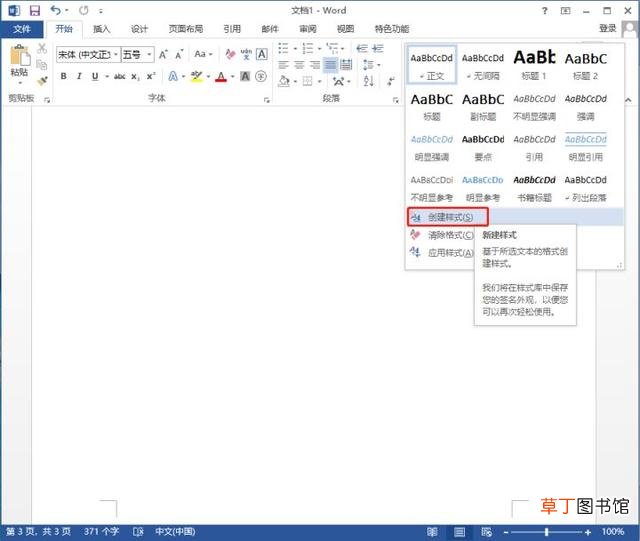Select the 标题 1 style thumbnail
Screen dimensions: 640x541
pos(534,65)
